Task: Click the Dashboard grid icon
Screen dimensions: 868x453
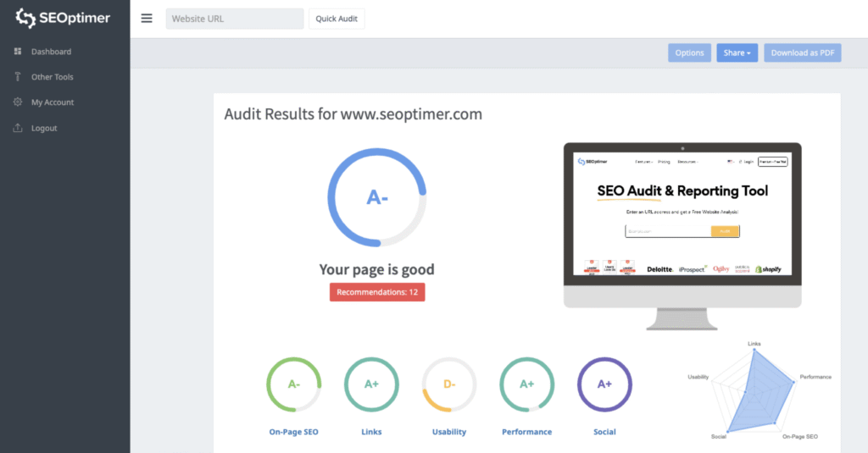Action: tap(18, 52)
